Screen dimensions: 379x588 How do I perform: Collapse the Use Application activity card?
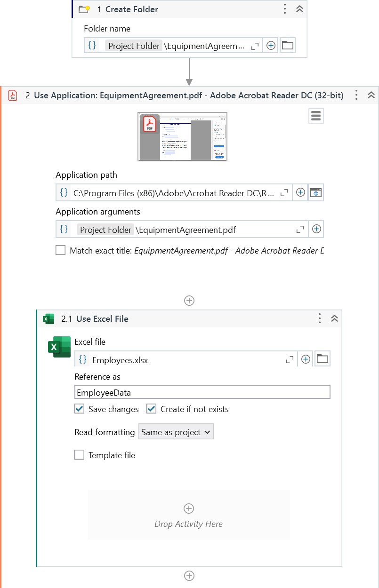pyautogui.click(x=371, y=95)
